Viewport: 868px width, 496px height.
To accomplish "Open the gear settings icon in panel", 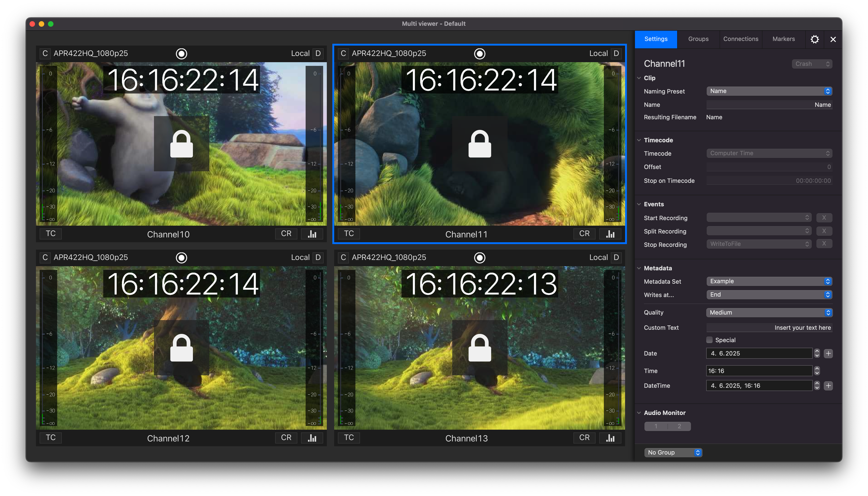I will tap(815, 39).
